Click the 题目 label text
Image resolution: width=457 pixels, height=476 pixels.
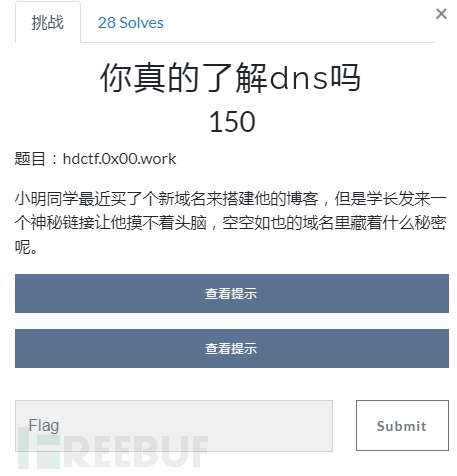click(30, 159)
